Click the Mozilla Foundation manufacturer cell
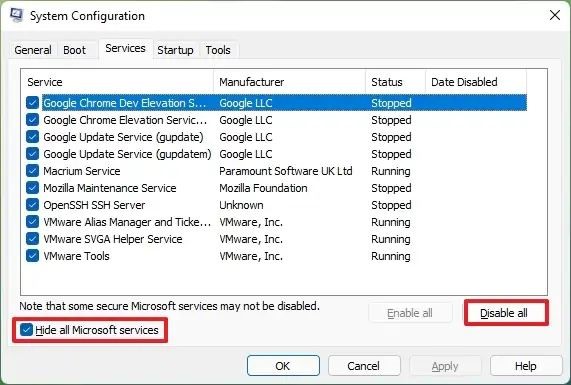The image size is (571, 385). (x=263, y=188)
